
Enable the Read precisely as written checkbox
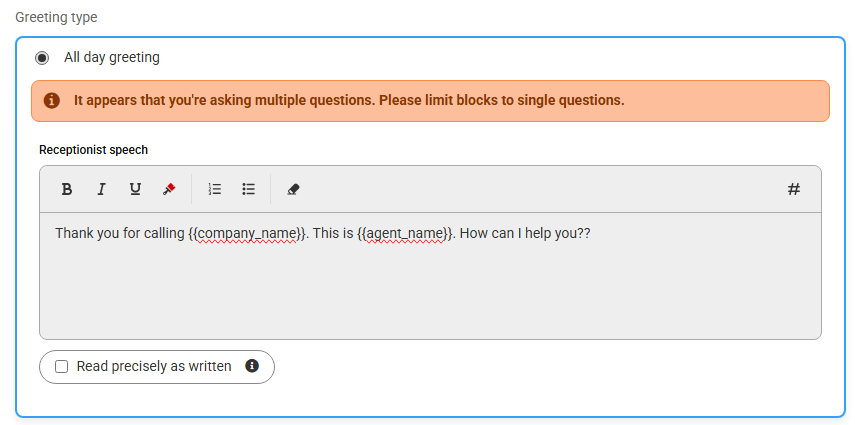coord(62,367)
